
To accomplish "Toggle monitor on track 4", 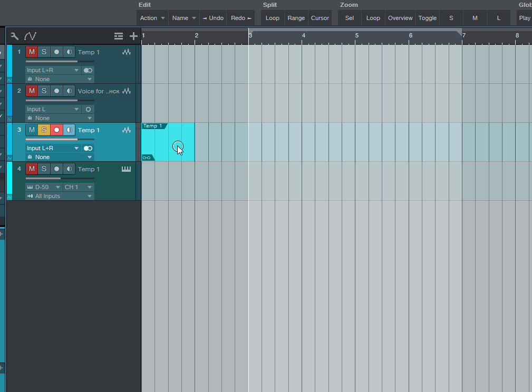I will [x=69, y=169].
